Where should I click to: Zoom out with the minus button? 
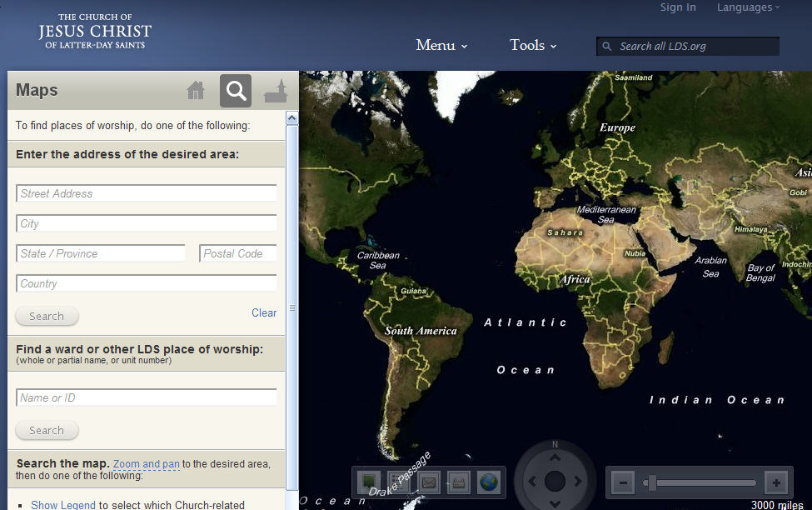tap(623, 483)
